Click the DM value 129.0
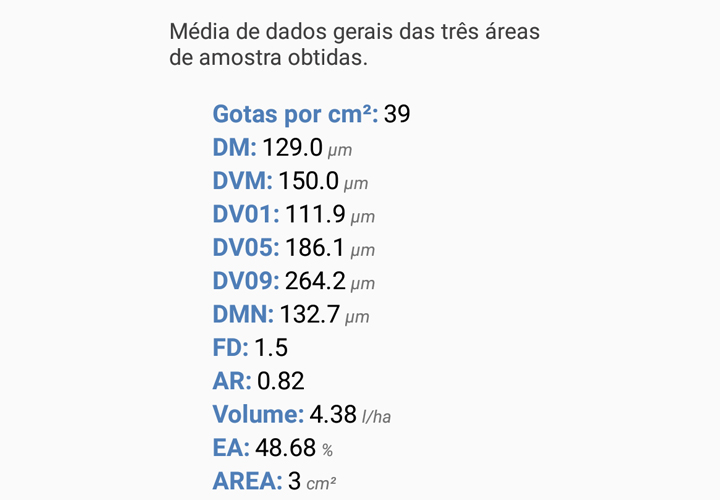 292,148
